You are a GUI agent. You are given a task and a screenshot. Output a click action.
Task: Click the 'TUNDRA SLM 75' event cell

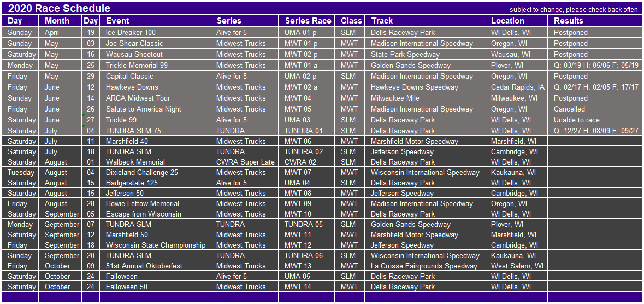point(155,131)
